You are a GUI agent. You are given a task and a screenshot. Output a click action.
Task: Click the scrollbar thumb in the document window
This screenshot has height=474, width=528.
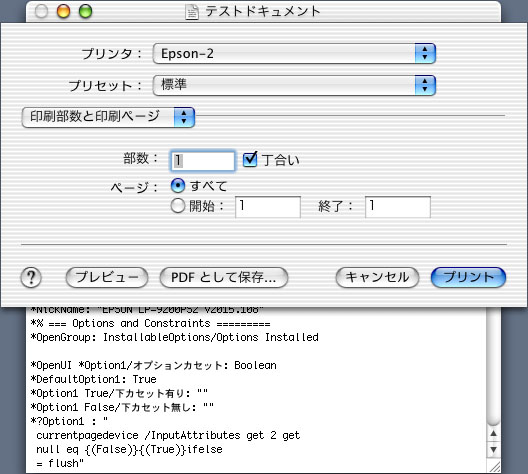click(x=494, y=367)
